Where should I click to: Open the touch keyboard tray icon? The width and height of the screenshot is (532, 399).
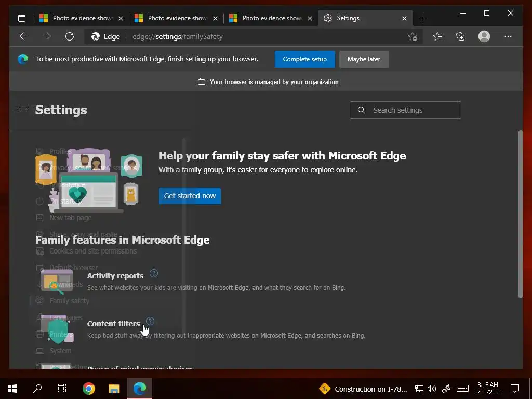[462, 389]
